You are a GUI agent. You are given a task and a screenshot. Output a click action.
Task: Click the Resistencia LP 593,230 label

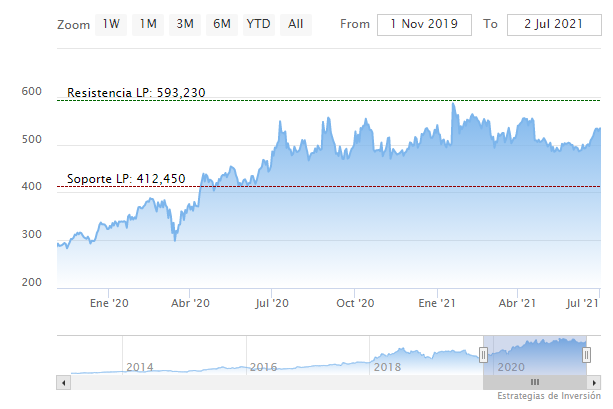[x=136, y=93]
